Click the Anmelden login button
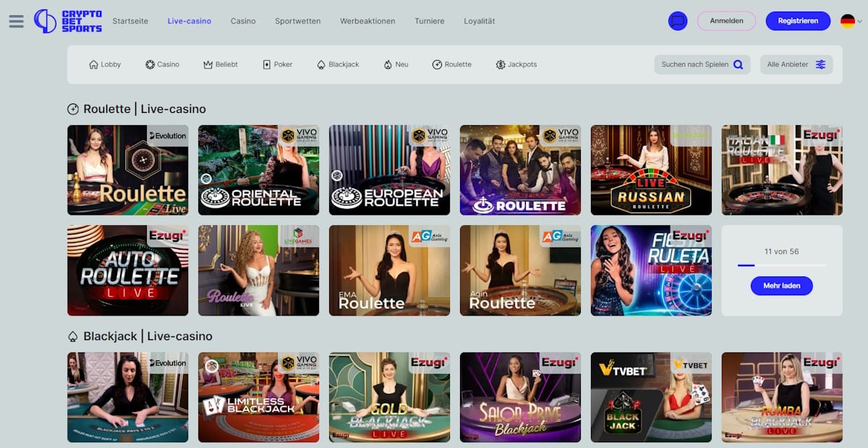 726,21
